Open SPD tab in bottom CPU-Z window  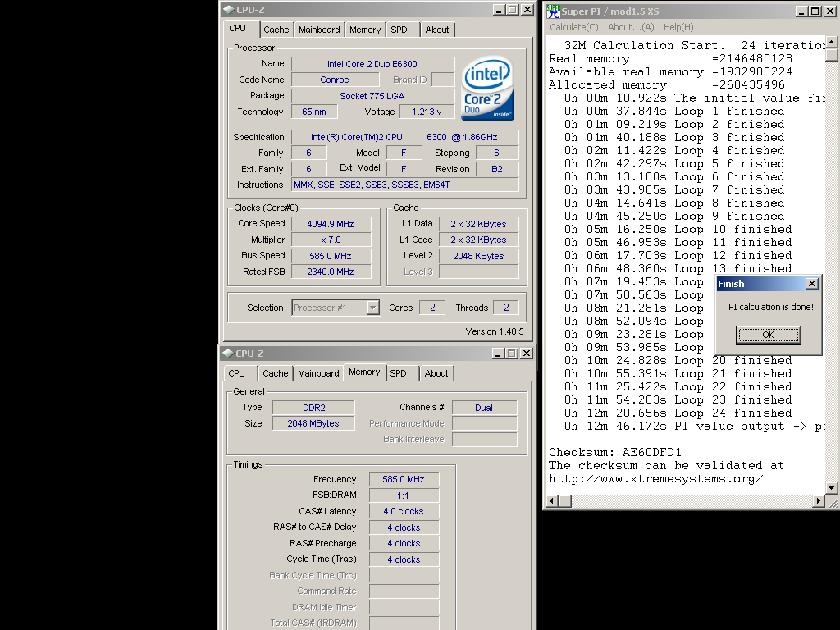398,373
